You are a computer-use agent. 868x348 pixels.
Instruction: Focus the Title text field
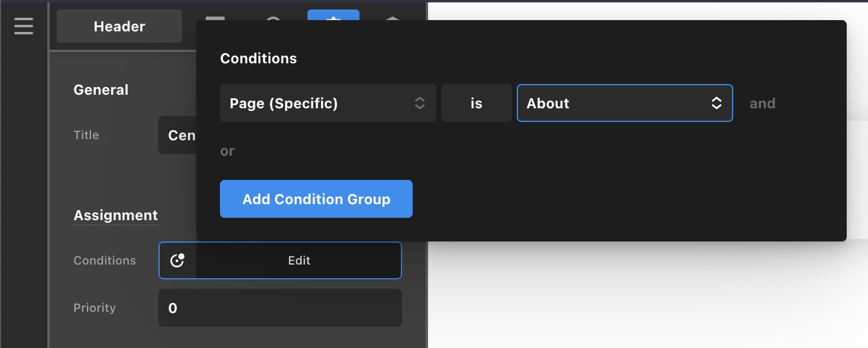point(177,136)
